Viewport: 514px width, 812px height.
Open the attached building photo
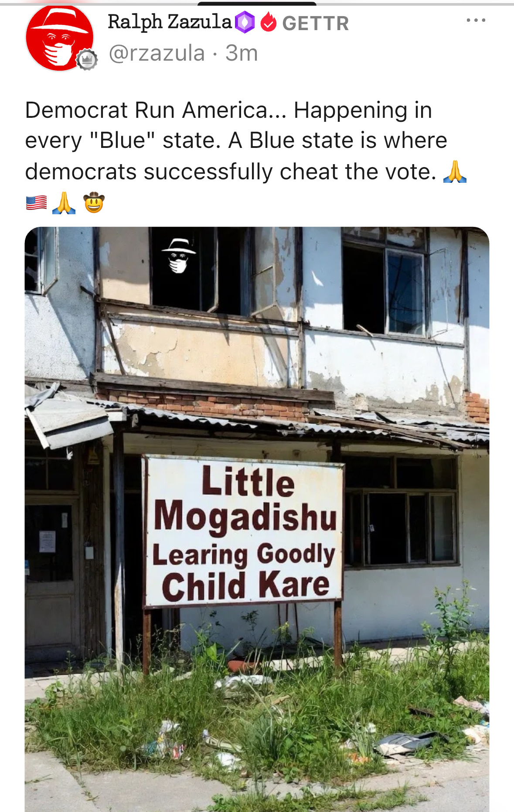[257, 519]
